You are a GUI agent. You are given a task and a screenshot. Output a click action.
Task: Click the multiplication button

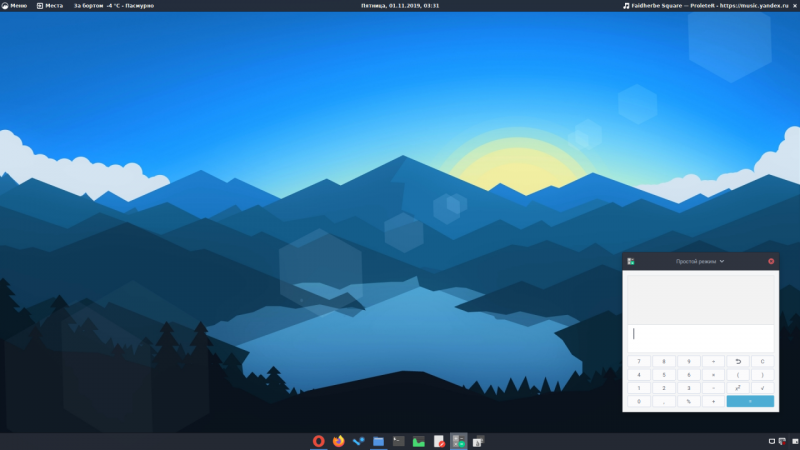click(x=713, y=375)
